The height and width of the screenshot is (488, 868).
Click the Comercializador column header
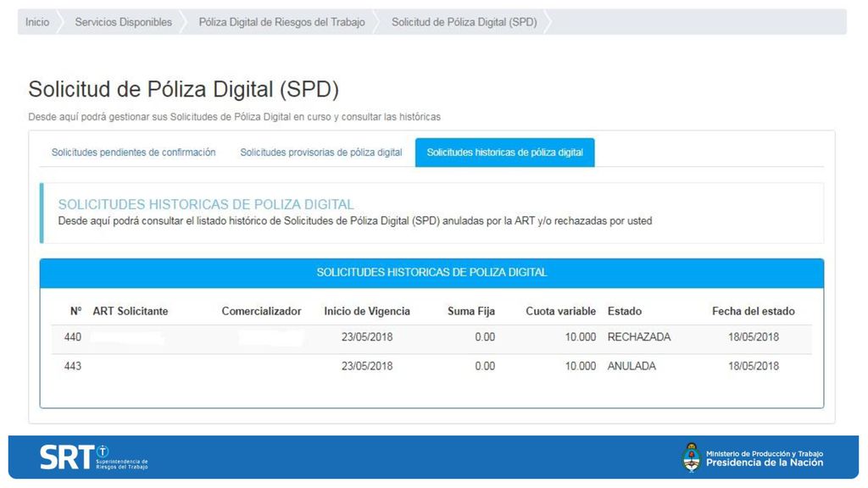point(261,311)
